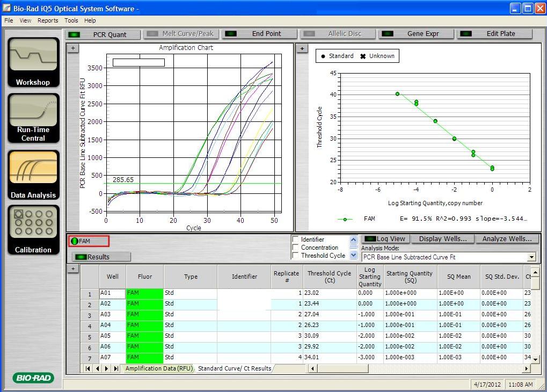
Task: Expand the results table with plus button
Action: tap(73, 269)
